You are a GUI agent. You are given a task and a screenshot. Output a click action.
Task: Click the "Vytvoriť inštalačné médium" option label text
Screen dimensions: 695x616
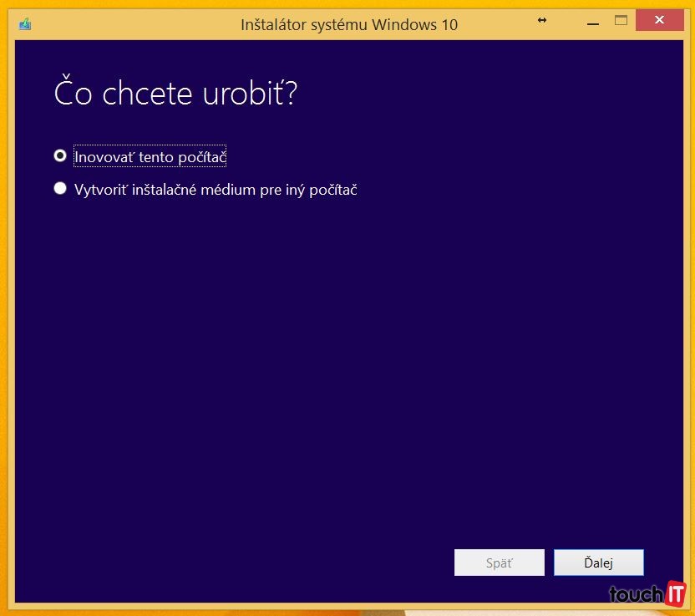[216, 190]
